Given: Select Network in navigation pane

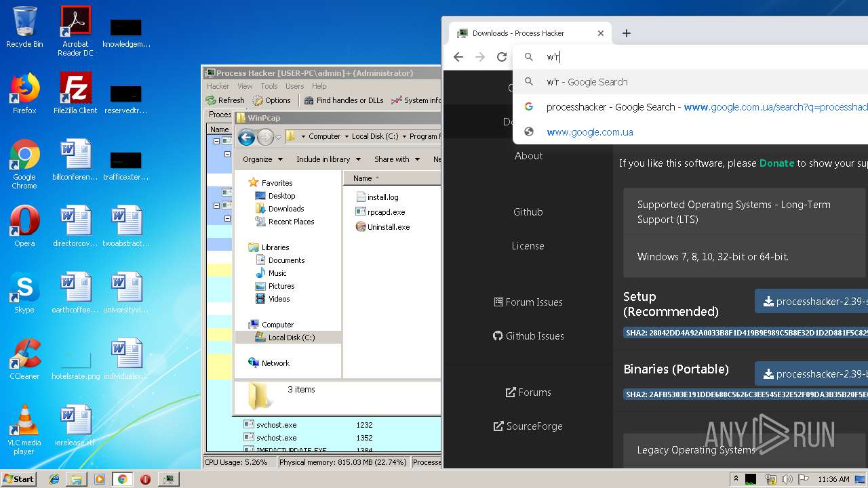Looking at the screenshot, I should click(x=269, y=363).
